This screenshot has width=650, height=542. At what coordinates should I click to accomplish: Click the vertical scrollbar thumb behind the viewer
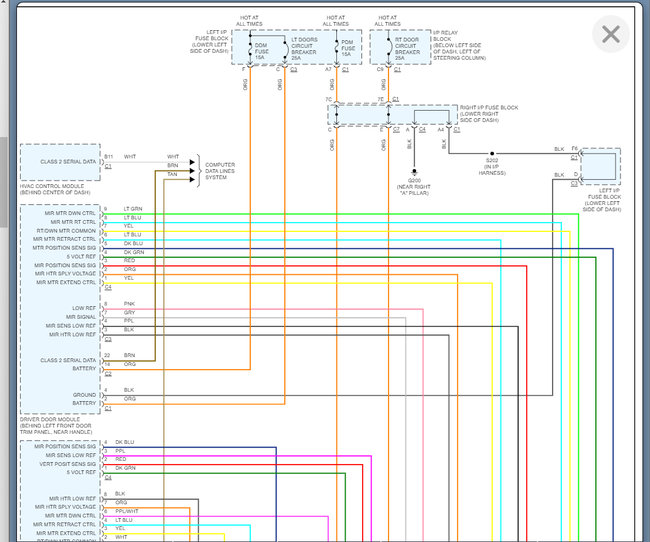(3, 182)
